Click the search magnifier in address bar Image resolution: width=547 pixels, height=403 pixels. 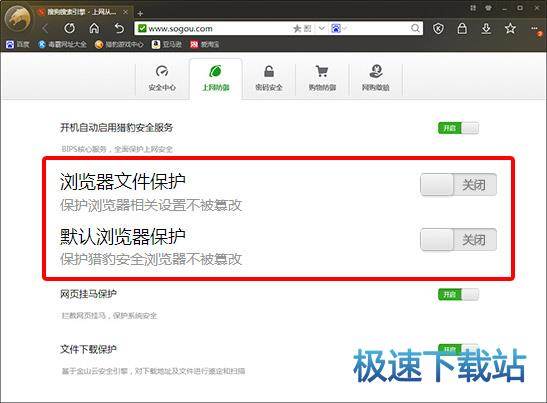[415, 28]
